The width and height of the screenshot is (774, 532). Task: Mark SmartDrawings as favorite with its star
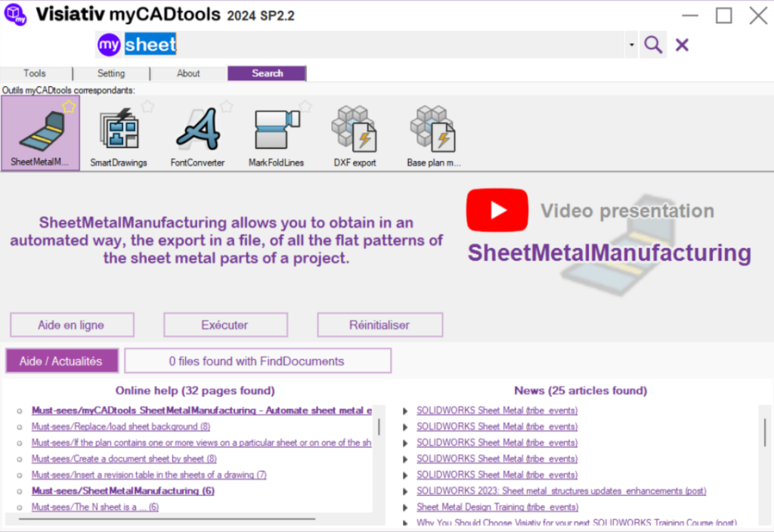(x=147, y=106)
